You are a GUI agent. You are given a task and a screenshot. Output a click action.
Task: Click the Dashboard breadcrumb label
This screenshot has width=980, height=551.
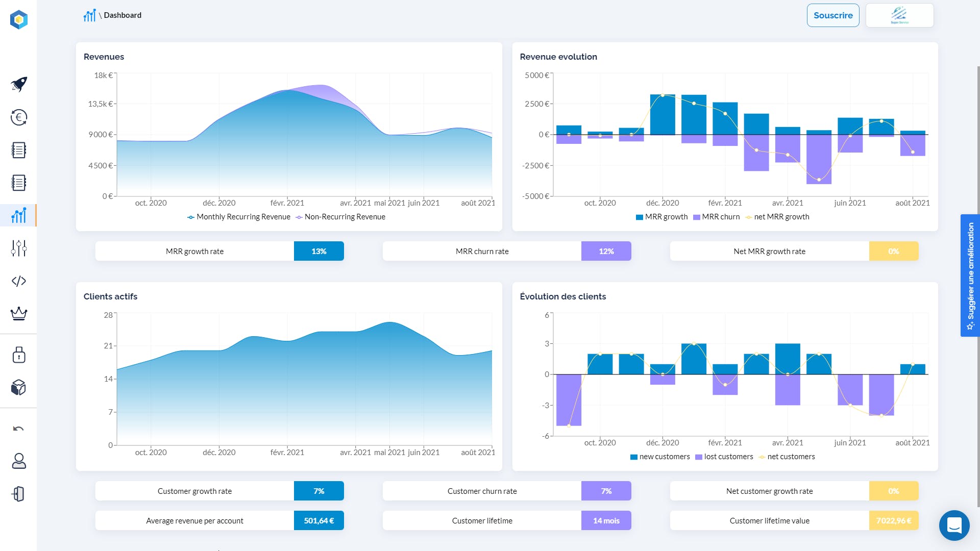pos(122,15)
